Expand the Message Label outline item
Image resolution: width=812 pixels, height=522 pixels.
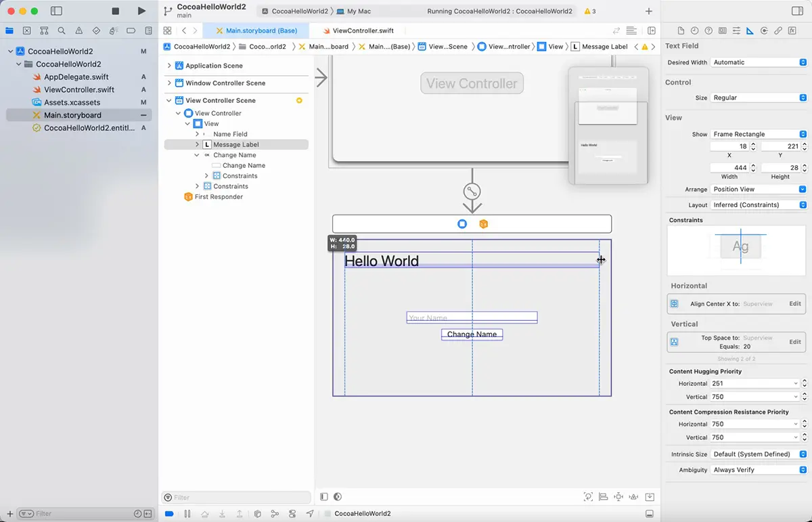coord(197,145)
